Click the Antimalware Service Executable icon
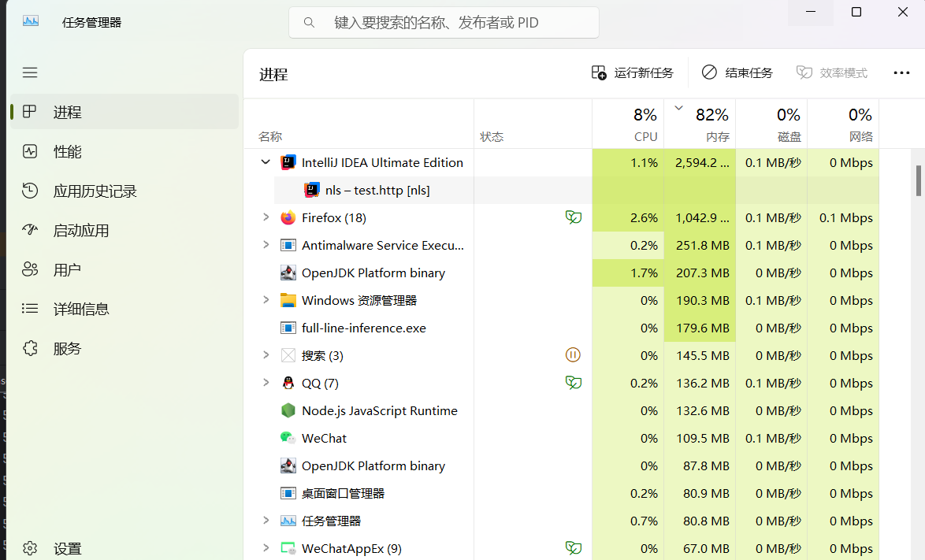This screenshot has width=925, height=560. coord(288,245)
